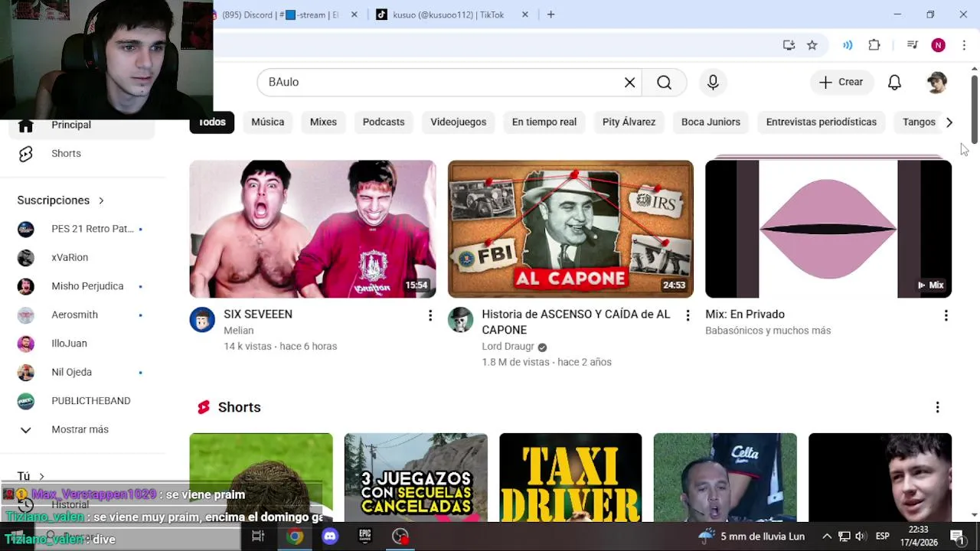Screen dimensions: 980x551
Task: Open PUBLICTHEBAND subscription
Action: coord(81,401)
